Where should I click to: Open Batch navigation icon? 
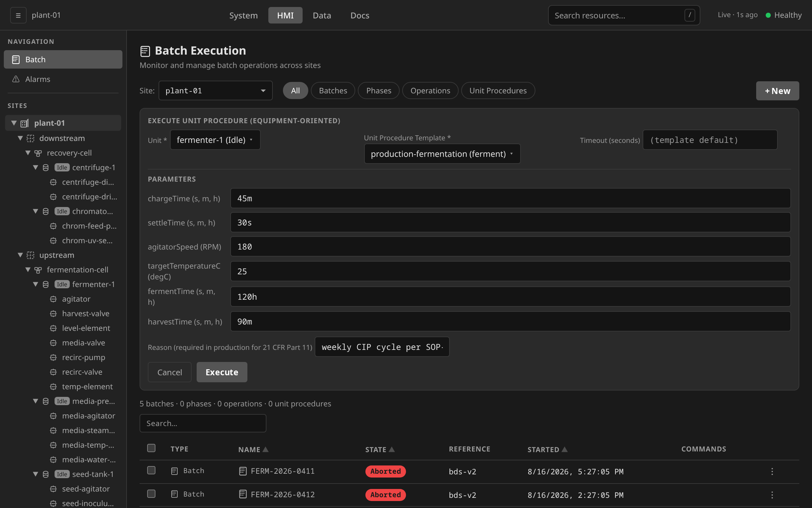coord(16,59)
